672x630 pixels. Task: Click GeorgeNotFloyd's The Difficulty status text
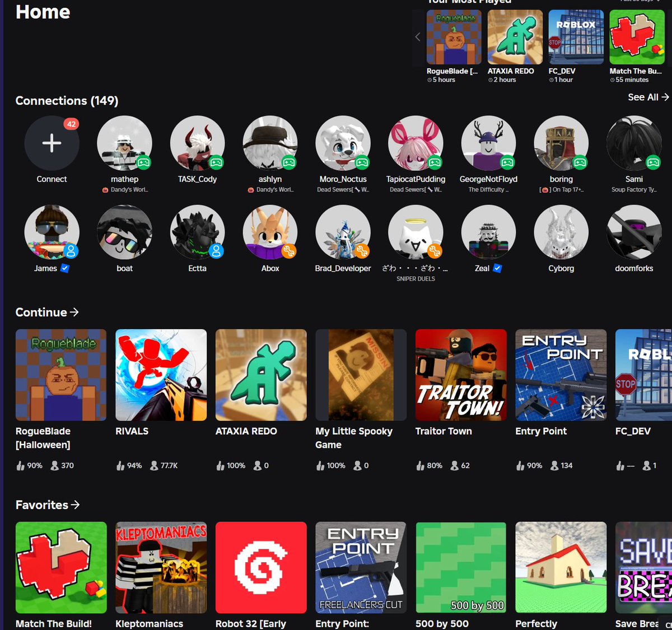coord(488,190)
